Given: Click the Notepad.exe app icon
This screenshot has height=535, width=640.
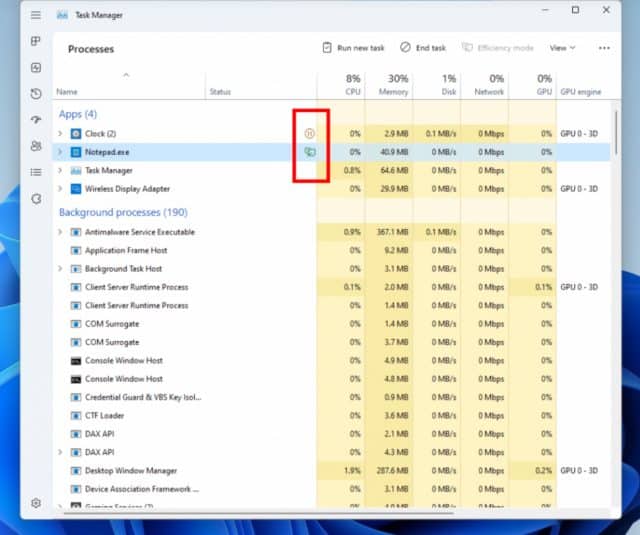Looking at the screenshot, I should click(x=76, y=152).
